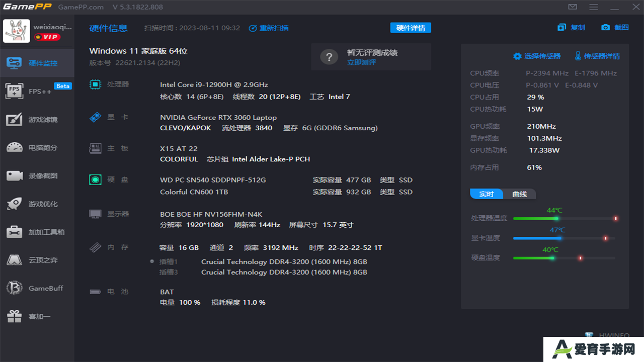Click the 云顶之弈 sidebar icon
The width and height of the screenshot is (644, 362).
coord(14,260)
